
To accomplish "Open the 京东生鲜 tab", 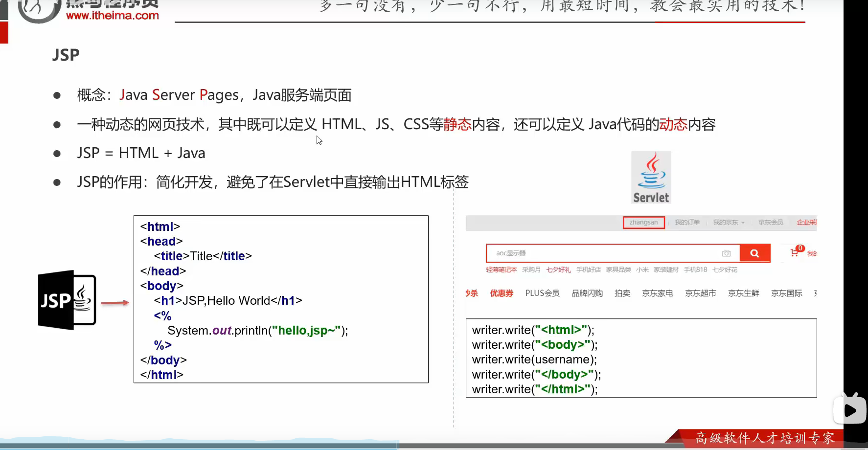I will coord(744,293).
